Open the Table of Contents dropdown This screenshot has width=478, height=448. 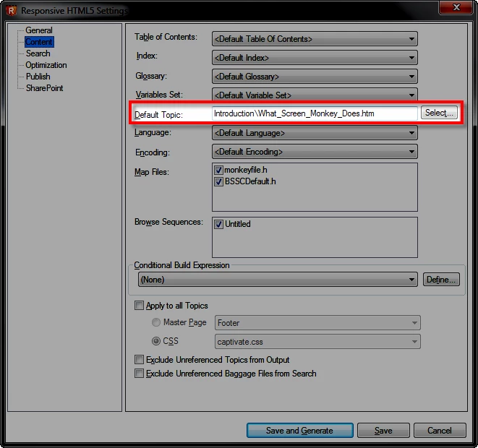[x=315, y=39]
